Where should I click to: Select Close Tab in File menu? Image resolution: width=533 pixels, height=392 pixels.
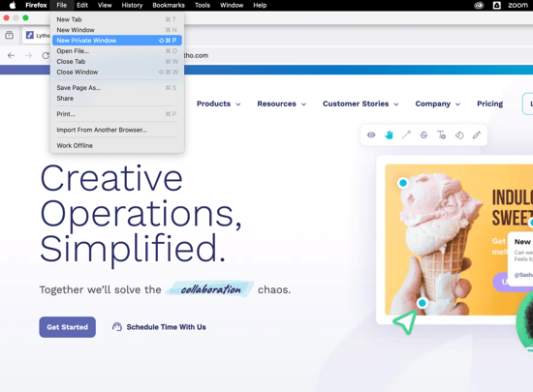pyautogui.click(x=117, y=61)
